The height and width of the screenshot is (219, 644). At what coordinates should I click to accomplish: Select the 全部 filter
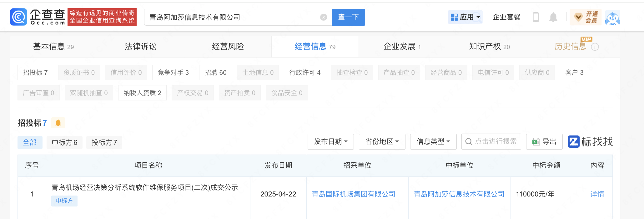point(30,142)
